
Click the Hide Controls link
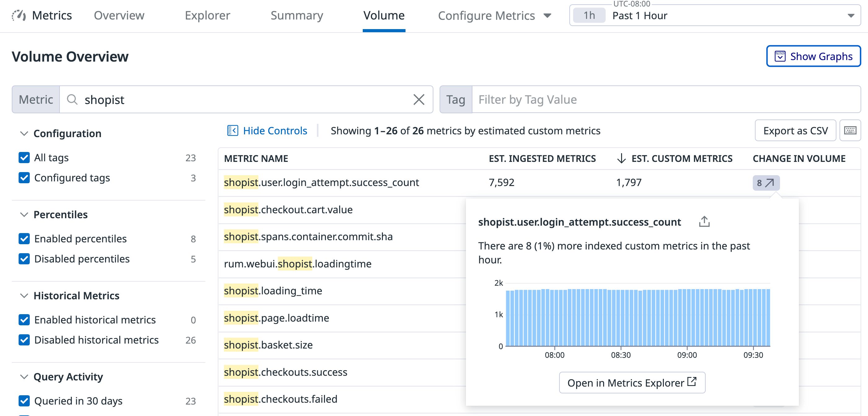275,131
